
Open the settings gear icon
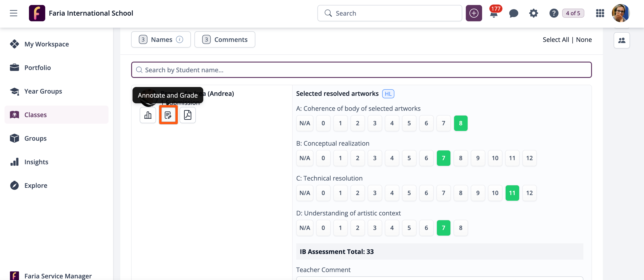click(533, 13)
